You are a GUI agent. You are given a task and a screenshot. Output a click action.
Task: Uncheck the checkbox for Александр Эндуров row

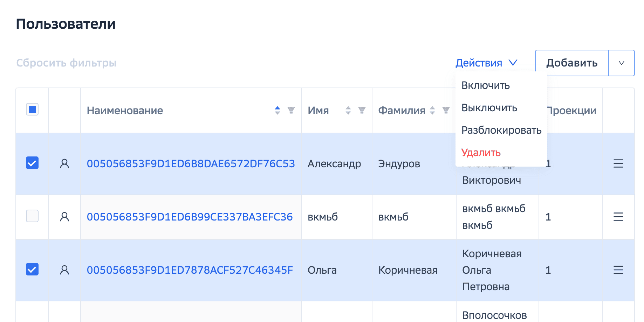tap(32, 163)
